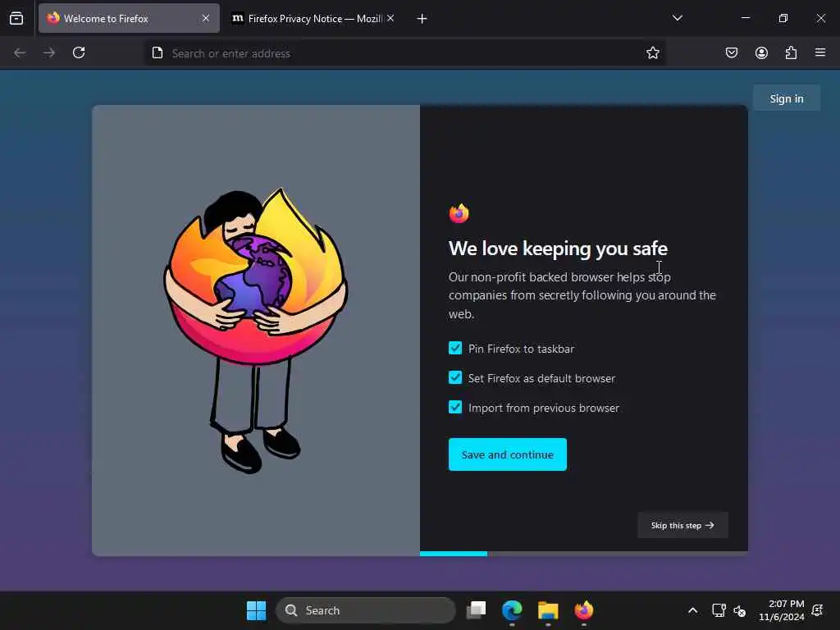Image resolution: width=840 pixels, height=630 pixels.
Task: Click the page icon in the address bar
Action: (x=157, y=52)
